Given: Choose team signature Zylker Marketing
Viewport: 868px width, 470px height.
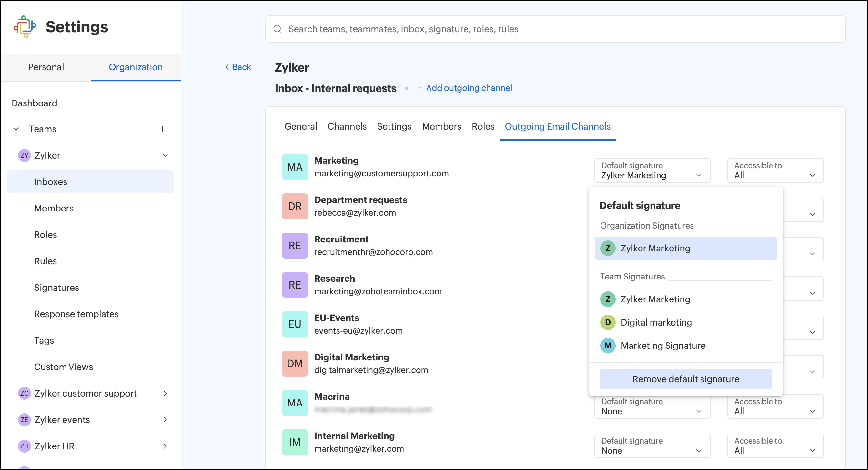Looking at the screenshot, I should [686, 299].
